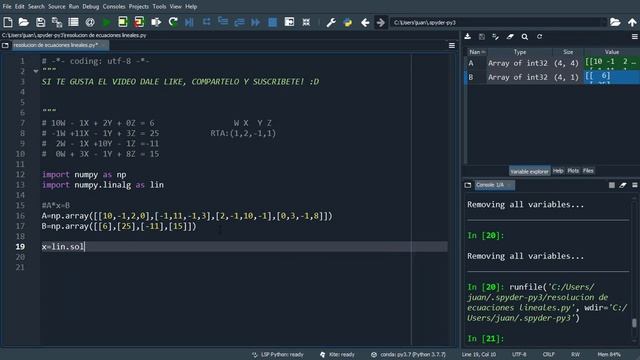Open Variable explorer options hamburger menu
640x360 pixels.
pyautogui.click(x=635, y=37)
